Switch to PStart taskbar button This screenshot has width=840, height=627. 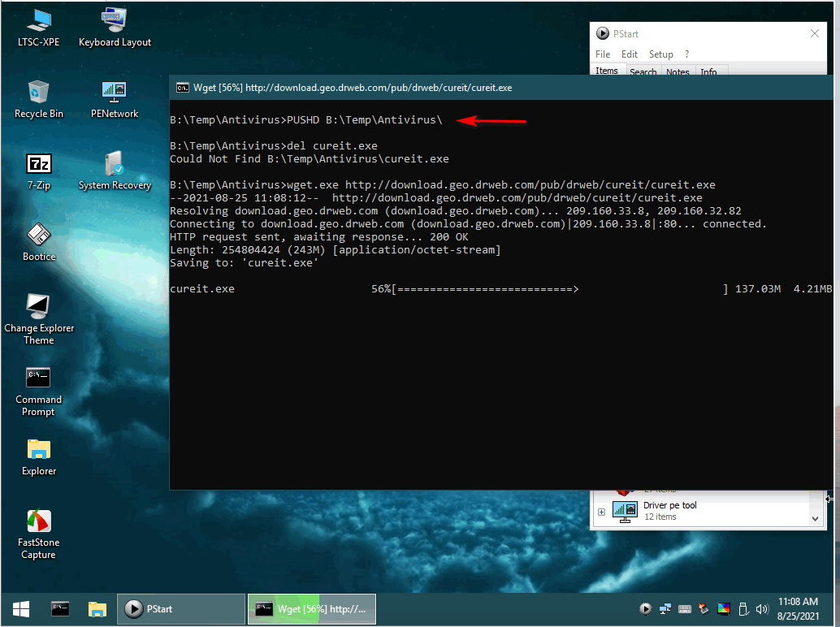click(x=181, y=609)
